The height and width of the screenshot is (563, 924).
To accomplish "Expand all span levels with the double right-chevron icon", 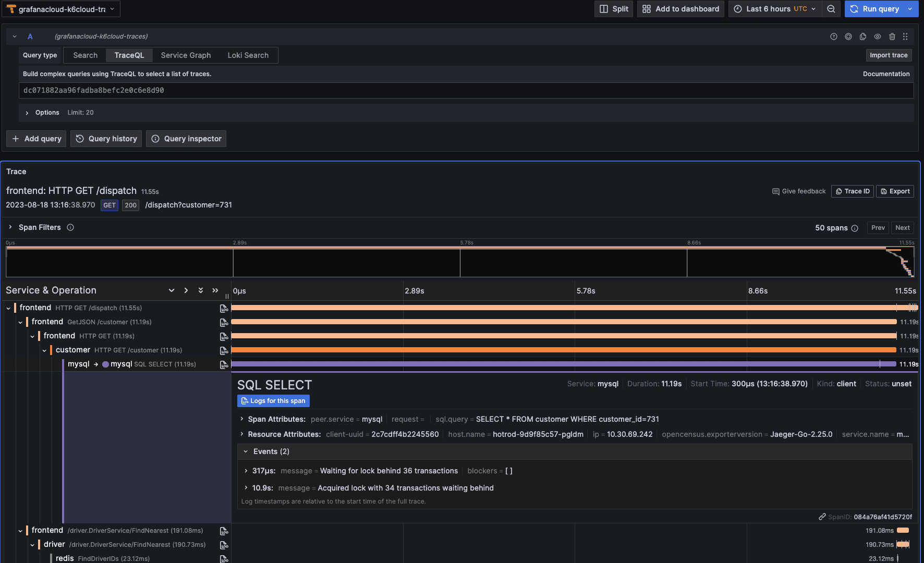I will pos(215,290).
